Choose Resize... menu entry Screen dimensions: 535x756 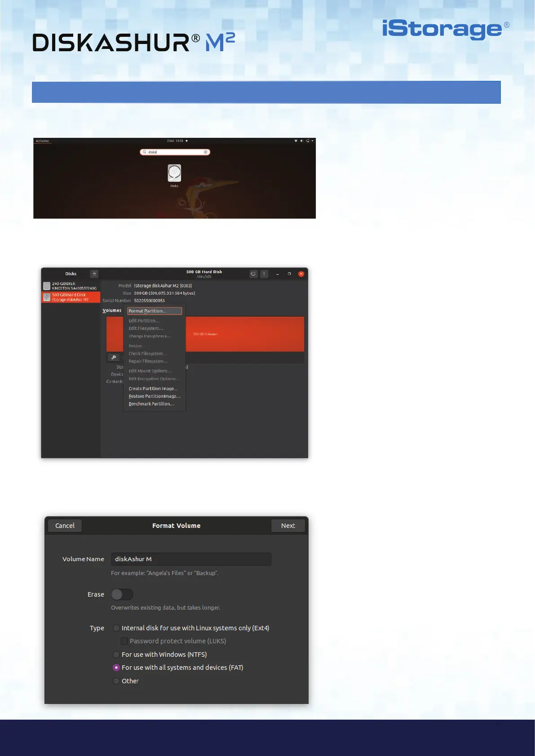click(137, 346)
